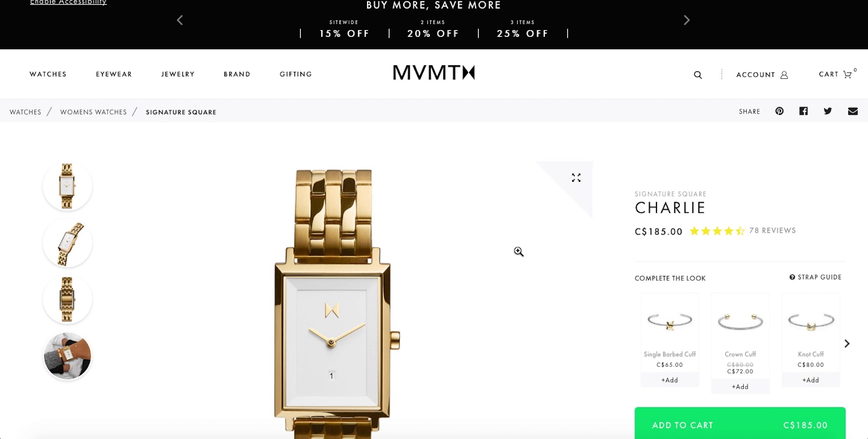The width and height of the screenshot is (868, 439).
Task: Open the cart icon
Action: pos(847,74)
